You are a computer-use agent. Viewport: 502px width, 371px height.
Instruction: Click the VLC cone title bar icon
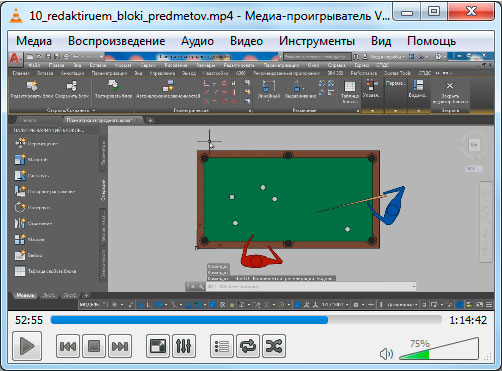[15, 15]
